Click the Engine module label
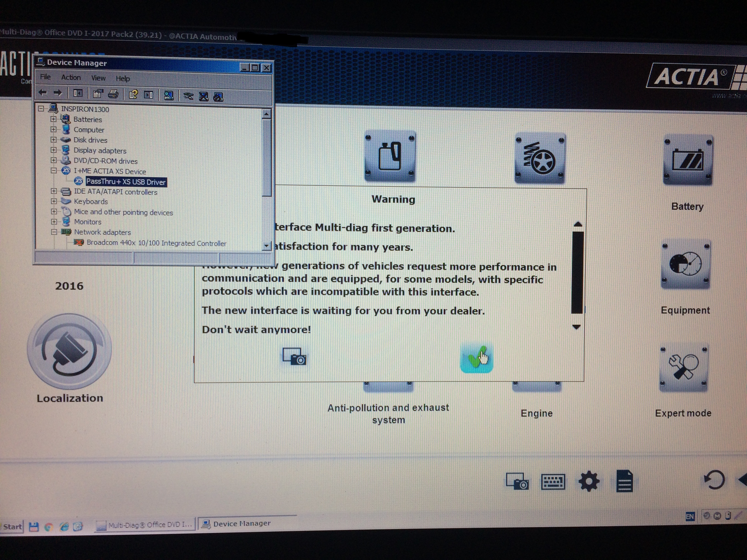This screenshot has height=560, width=747. pyautogui.click(x=537, y=413)
